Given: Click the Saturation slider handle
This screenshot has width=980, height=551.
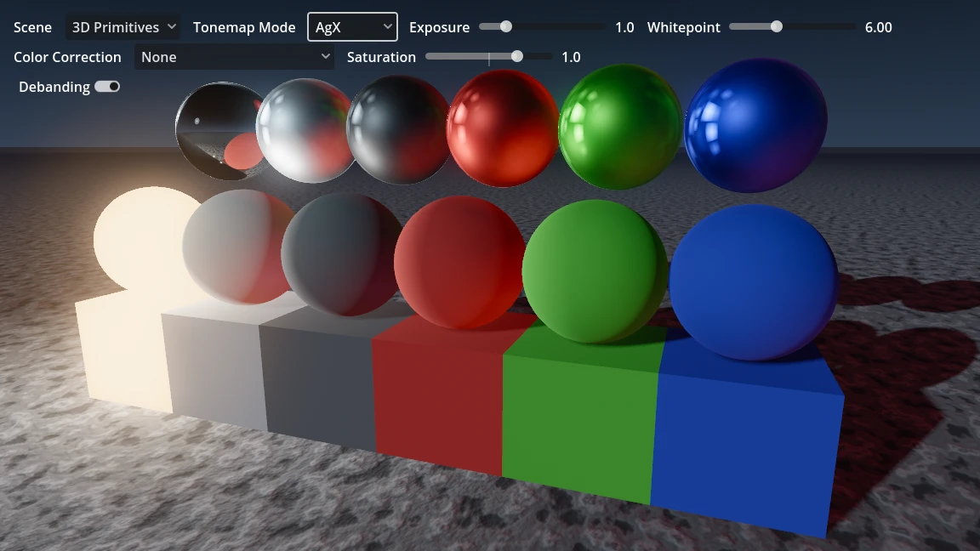Looking at the screenshot, I should [517, 56].
